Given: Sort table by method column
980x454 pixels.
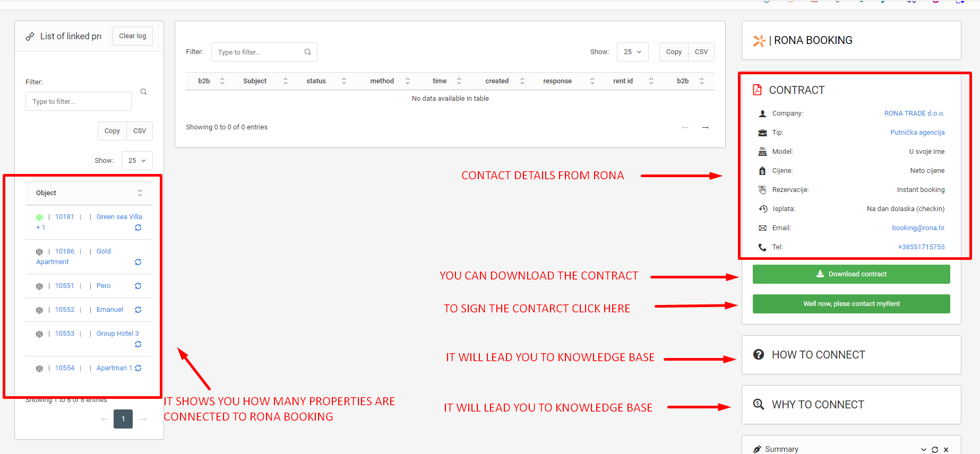Looking at the screenshot, I should tap(388, 81).
